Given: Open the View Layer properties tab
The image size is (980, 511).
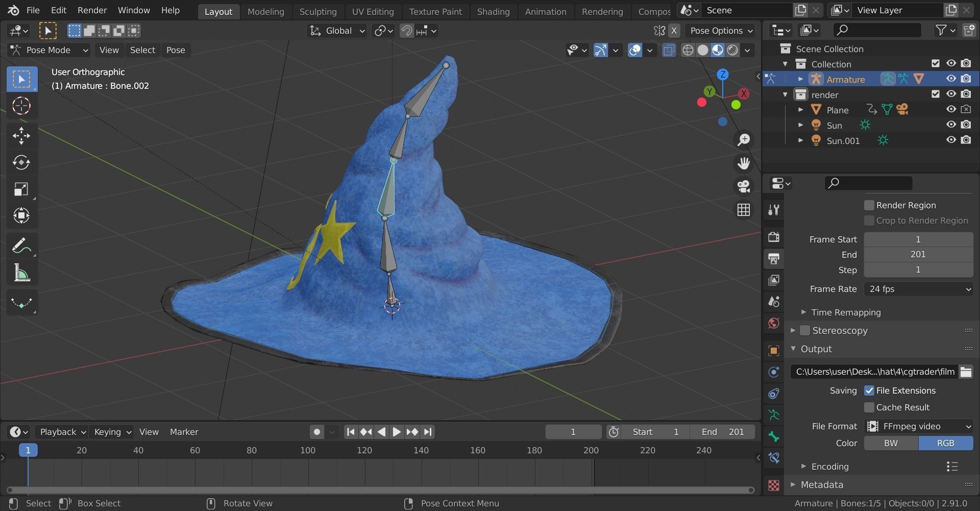Looking at the screenshot, I should tap(774, 280).
